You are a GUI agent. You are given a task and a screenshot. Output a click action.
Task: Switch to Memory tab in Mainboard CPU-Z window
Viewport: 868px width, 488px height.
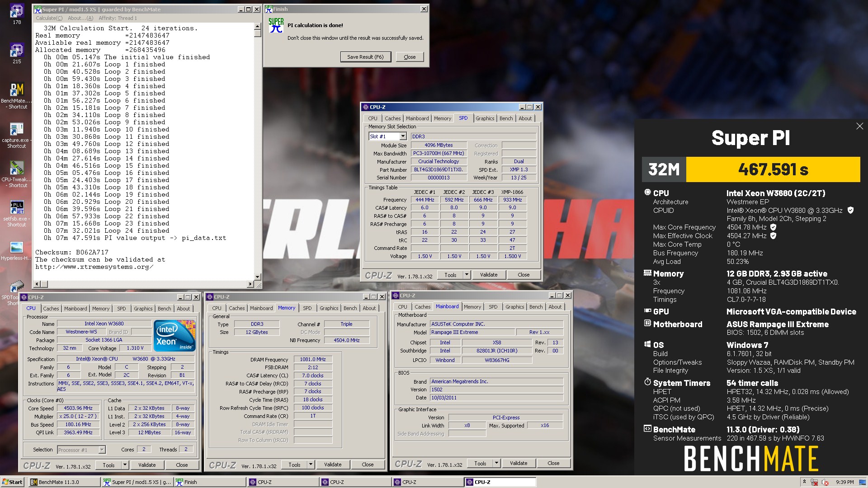coord(472,307)
